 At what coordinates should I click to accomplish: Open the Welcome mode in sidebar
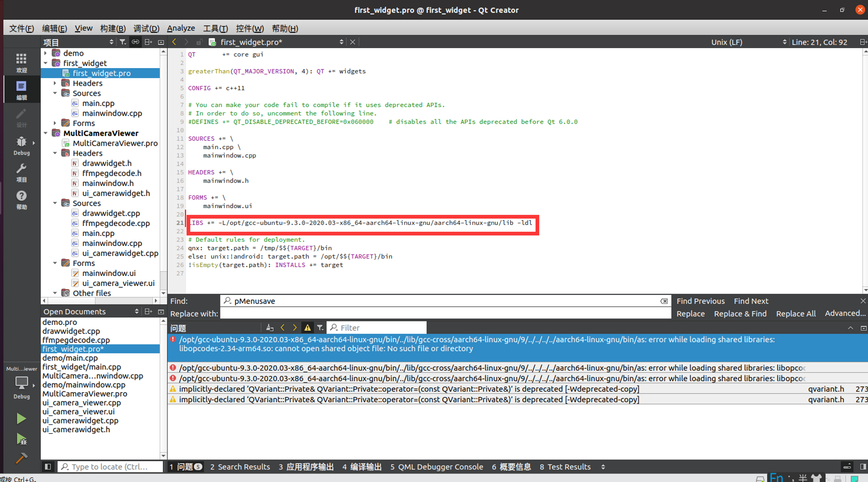point(21,62)
